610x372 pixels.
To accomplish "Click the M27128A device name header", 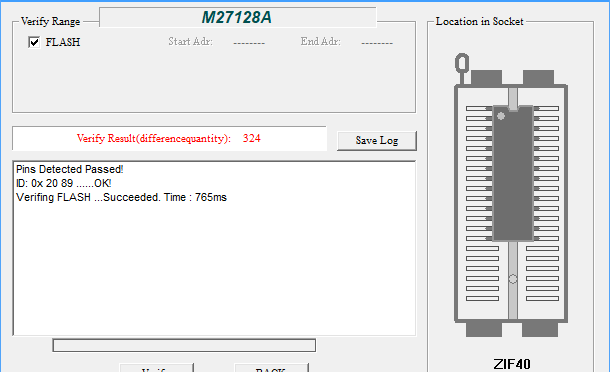I will tap(237, 18).
